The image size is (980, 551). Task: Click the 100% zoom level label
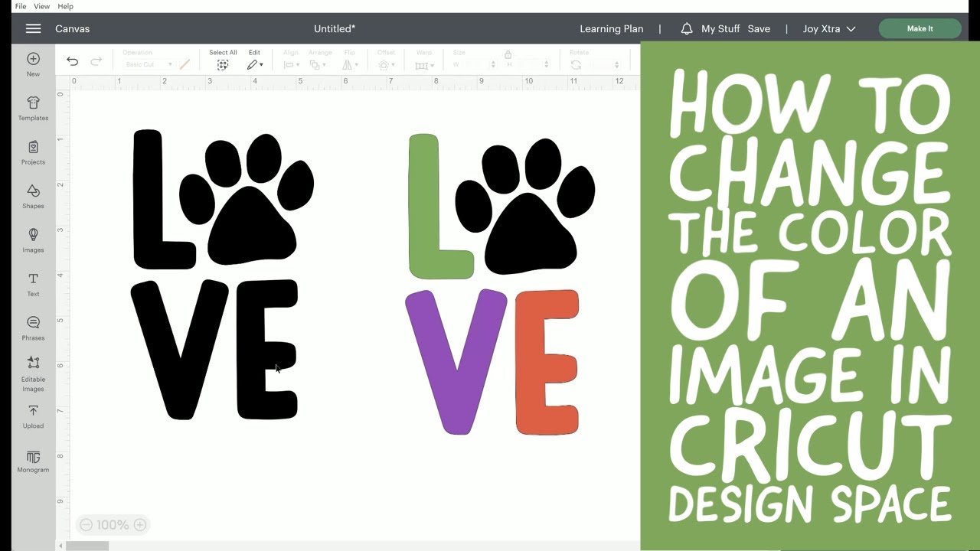[x=113, y=525]
